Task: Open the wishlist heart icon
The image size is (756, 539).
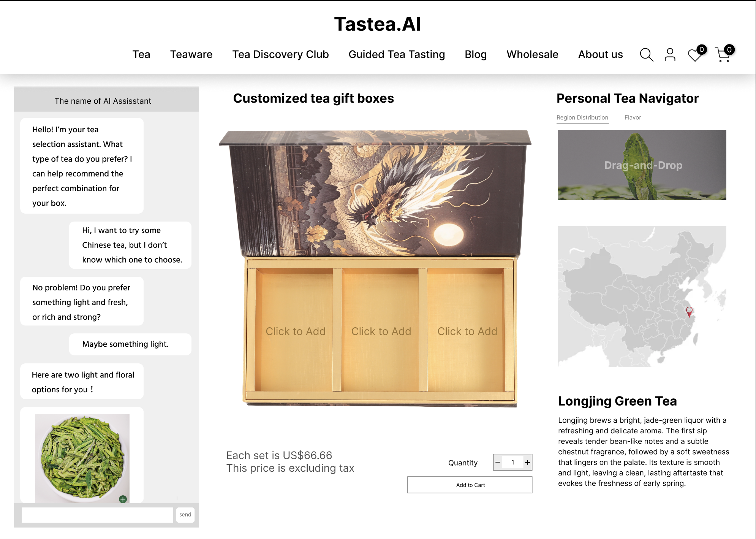Action: click(695, 55)
